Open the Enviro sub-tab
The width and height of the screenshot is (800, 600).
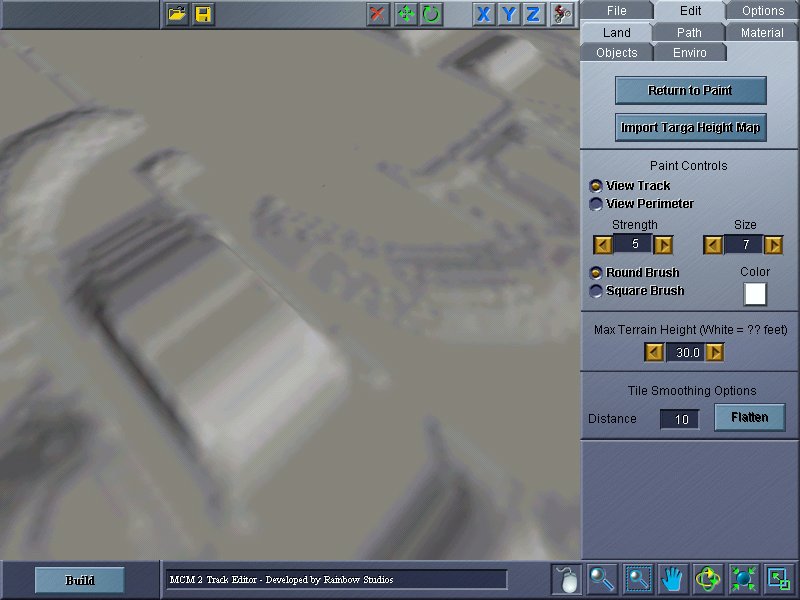pyautogui.click(x=690, y=53)
